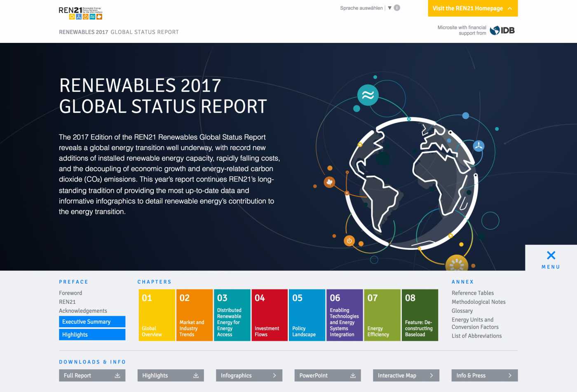The height and width of the screenshot is (392, 577).
Task: Open the REN21 preface link
Action: tap(67, 302)
